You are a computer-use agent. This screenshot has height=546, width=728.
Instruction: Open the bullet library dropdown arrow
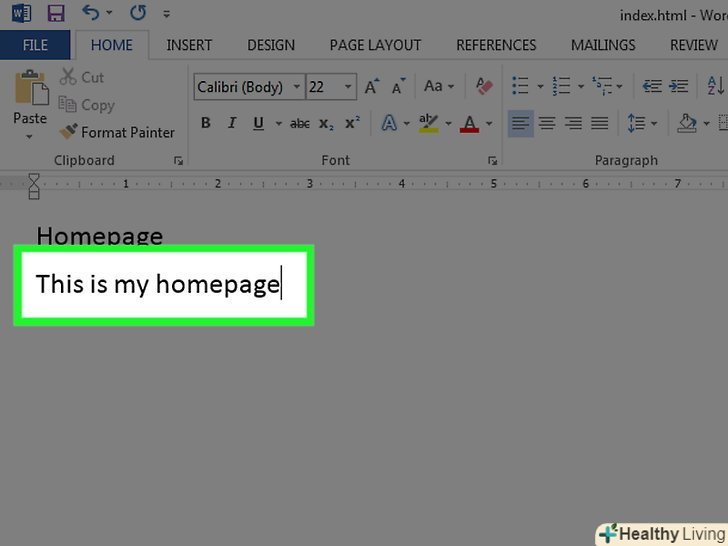click(540, 86)
